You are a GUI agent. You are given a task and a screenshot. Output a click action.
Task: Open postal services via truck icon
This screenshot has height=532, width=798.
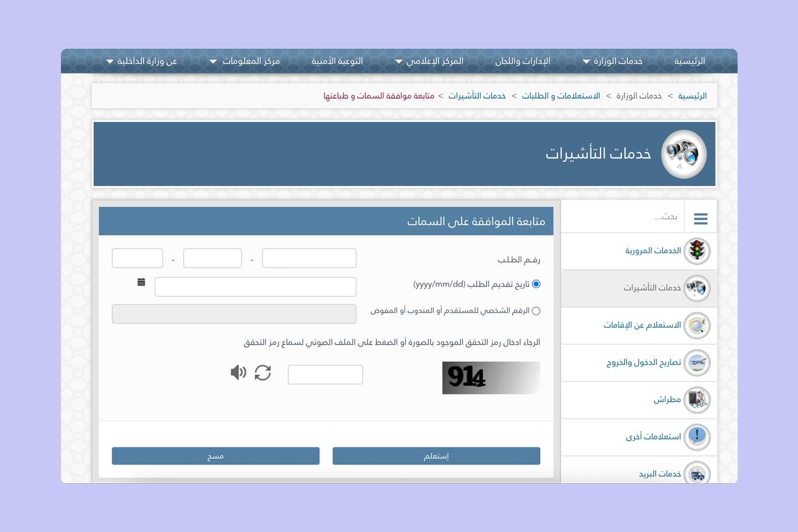[697, 474]
